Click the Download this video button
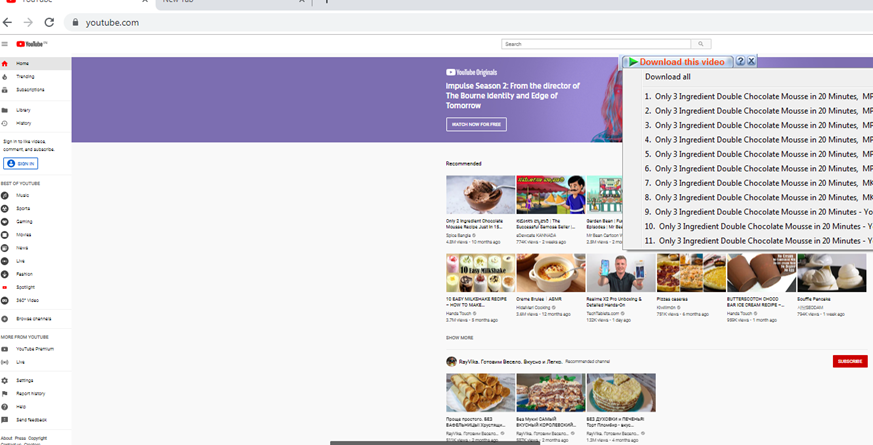 [x=680, y=62]
